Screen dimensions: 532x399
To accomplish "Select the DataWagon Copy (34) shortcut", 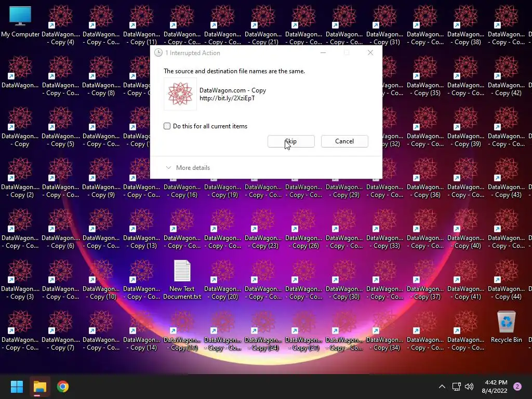I will (x=385, y=331).
